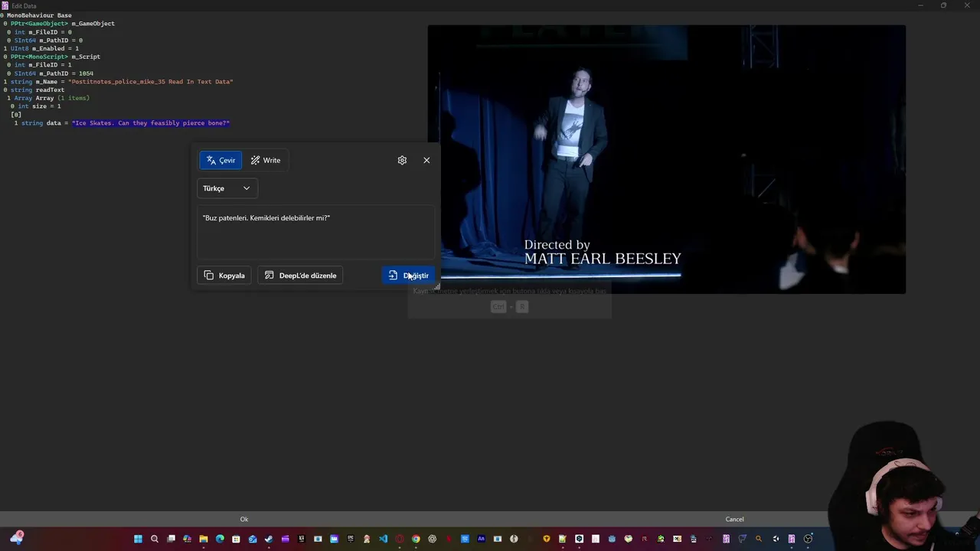Click the video showing "Directed by" credits
The width and height of the screenshot is (980, 551).
tap(666, 159)
